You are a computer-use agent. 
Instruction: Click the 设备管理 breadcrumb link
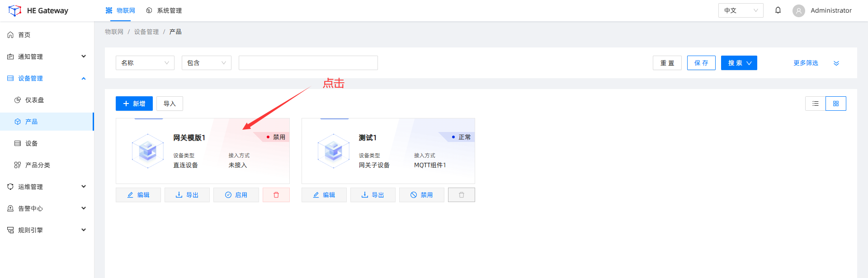146,32
